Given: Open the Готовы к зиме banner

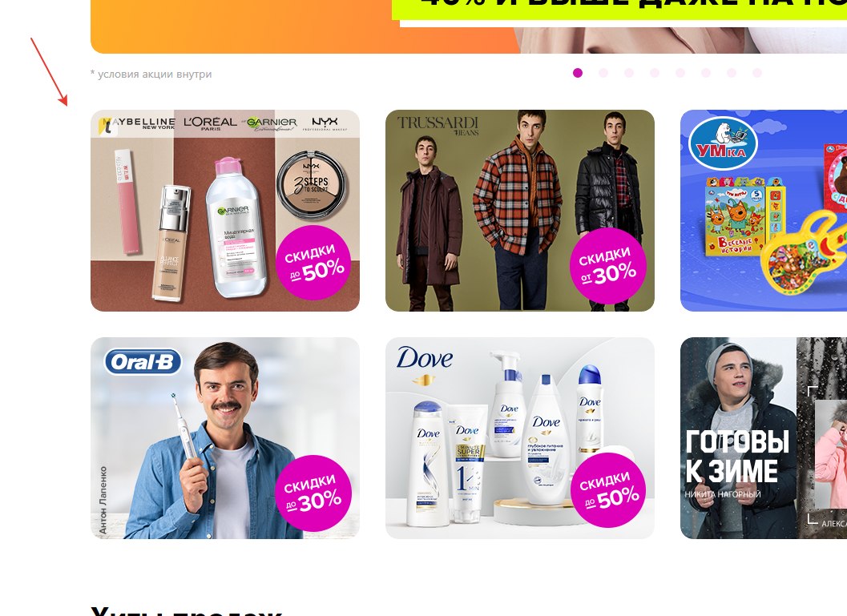Looking at the screenshot, I should pos(764,438).
